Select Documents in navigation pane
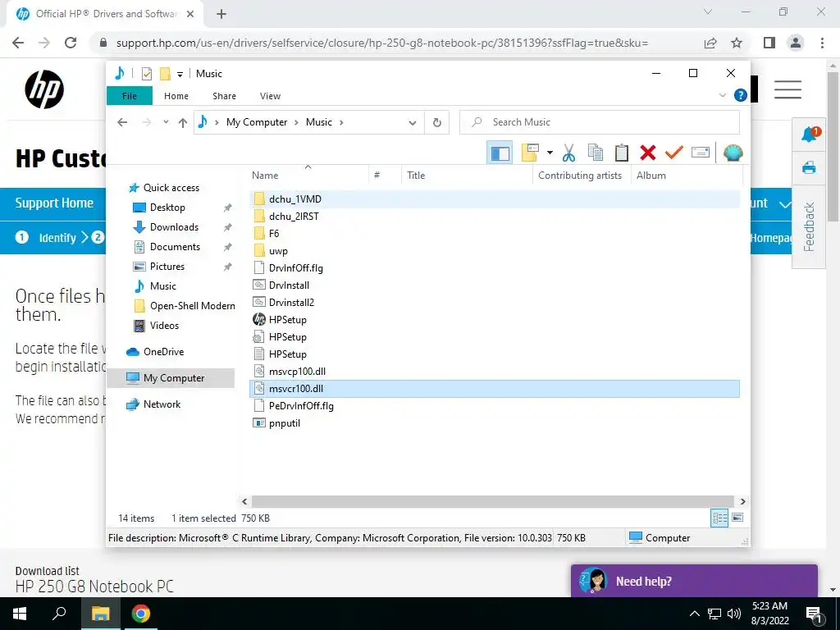The image size is (840, 630). click(175, 247)
